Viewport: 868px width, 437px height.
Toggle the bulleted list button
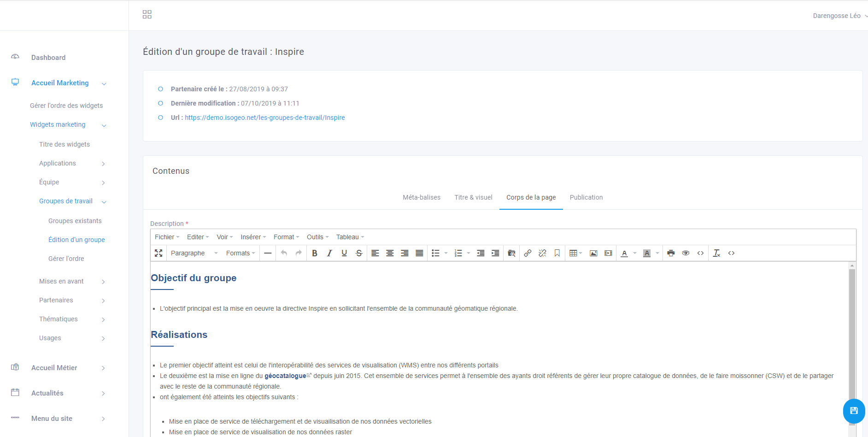tap(435, 253)
